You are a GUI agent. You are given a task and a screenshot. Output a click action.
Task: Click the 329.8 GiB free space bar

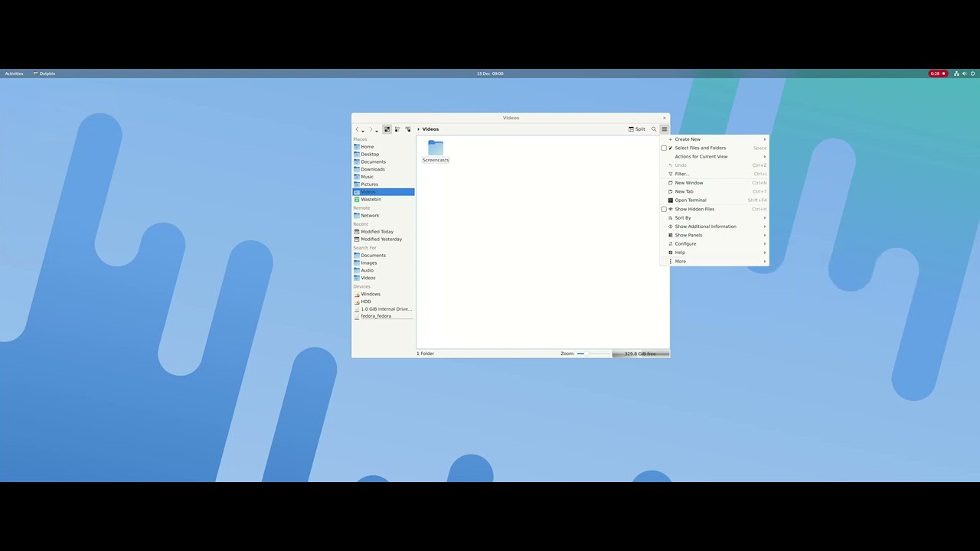coord(641,354)
